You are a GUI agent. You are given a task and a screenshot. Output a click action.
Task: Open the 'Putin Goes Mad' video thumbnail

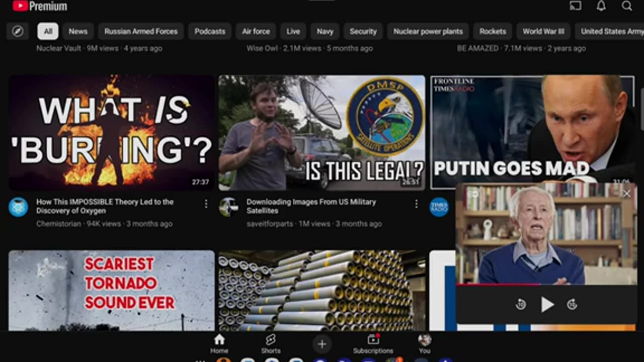point(532,129)
